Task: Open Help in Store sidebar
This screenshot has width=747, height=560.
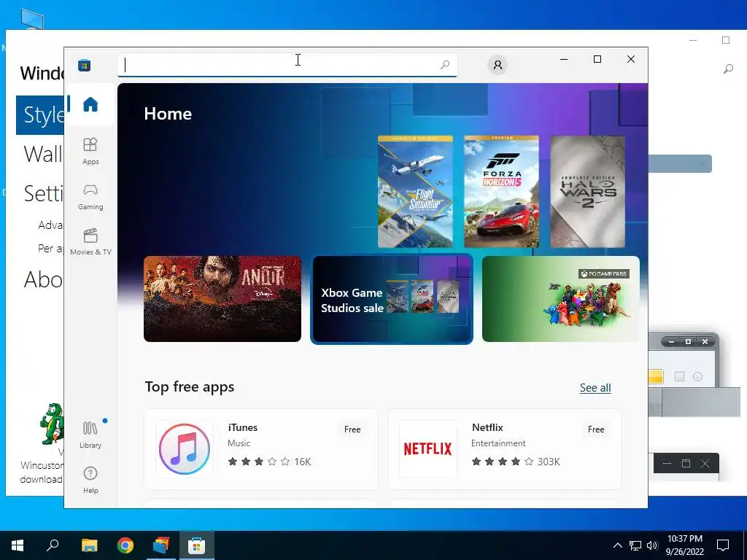Action: pyautogui.click(x=90, y=480)
